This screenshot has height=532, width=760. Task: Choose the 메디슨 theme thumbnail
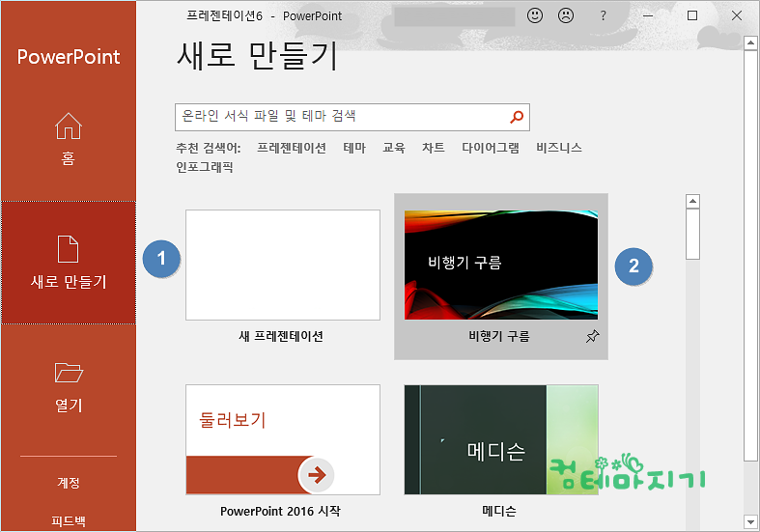(x=501, y=440)
